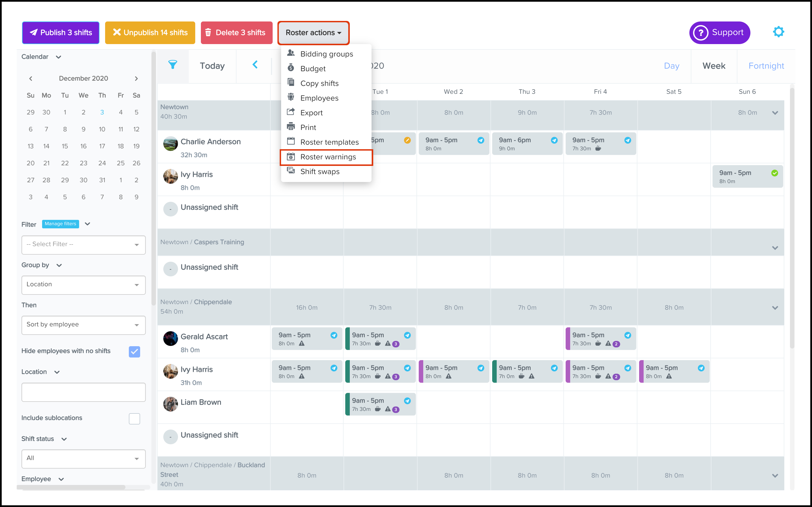Click the Publish 3 shifts button
812x507 pixels.
point(61,32)
